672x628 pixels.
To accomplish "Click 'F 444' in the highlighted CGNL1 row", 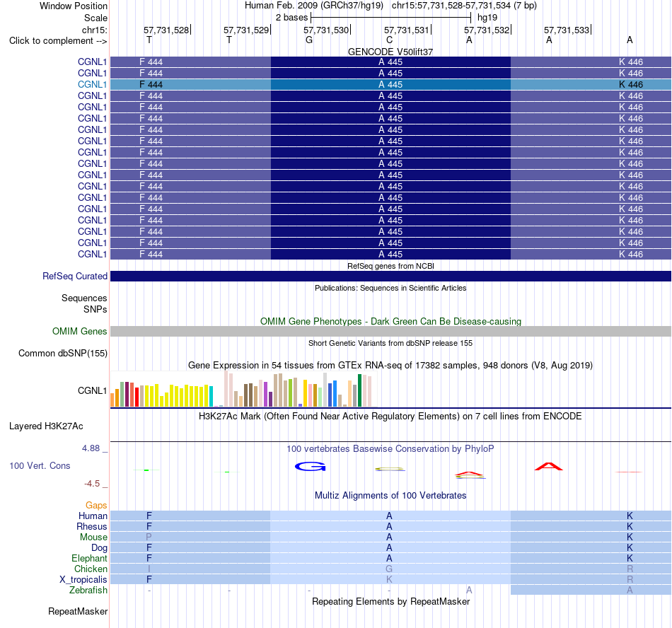I will pos(151,84).
